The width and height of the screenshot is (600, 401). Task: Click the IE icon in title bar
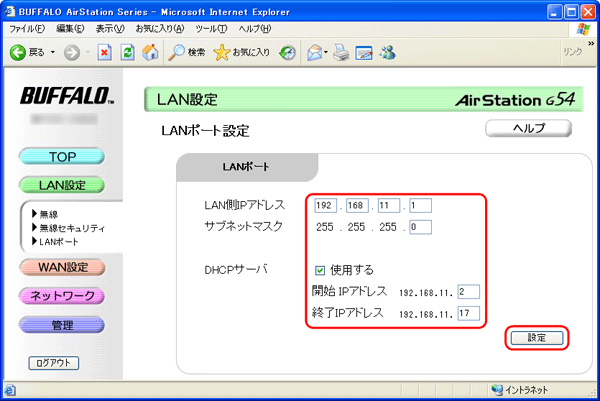[10, 12]
